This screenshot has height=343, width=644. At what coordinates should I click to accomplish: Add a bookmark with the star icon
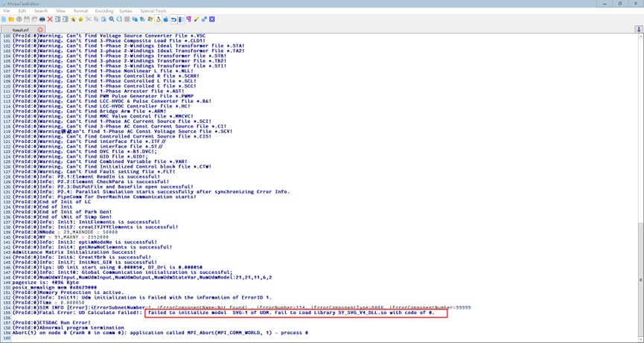coord(73,19)
